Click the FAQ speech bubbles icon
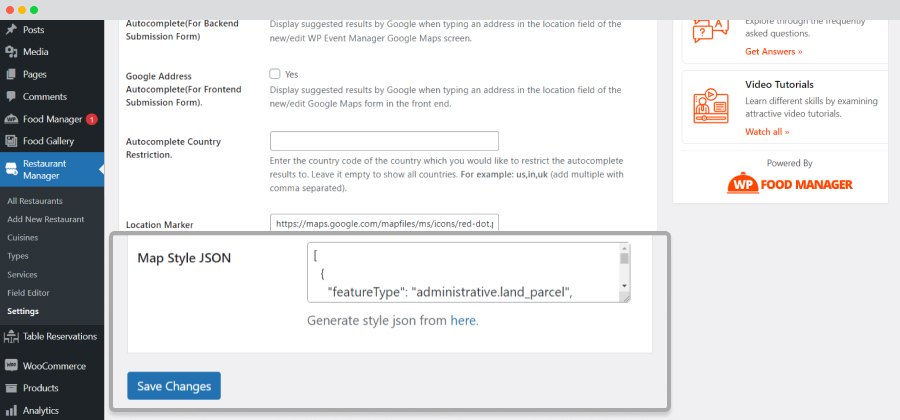The height and width of the screenshot is (420, 900). click(711, 32)
